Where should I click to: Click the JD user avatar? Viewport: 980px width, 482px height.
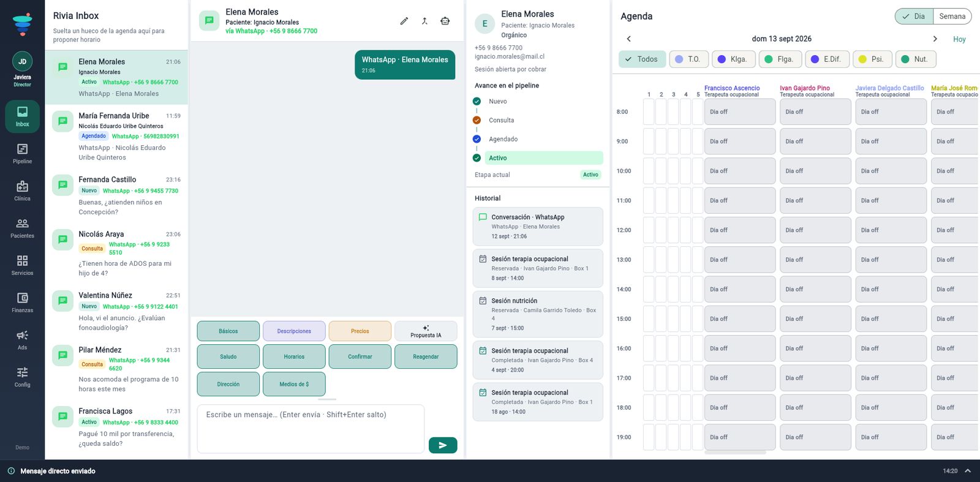pyautogui.click(x=22, y=61)
